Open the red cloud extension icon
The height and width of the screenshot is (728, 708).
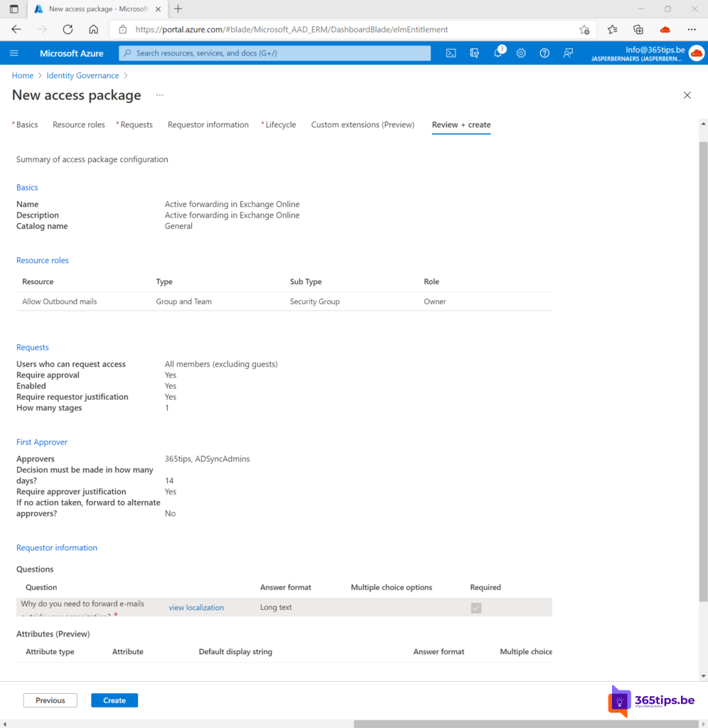[x=665, y=29]
